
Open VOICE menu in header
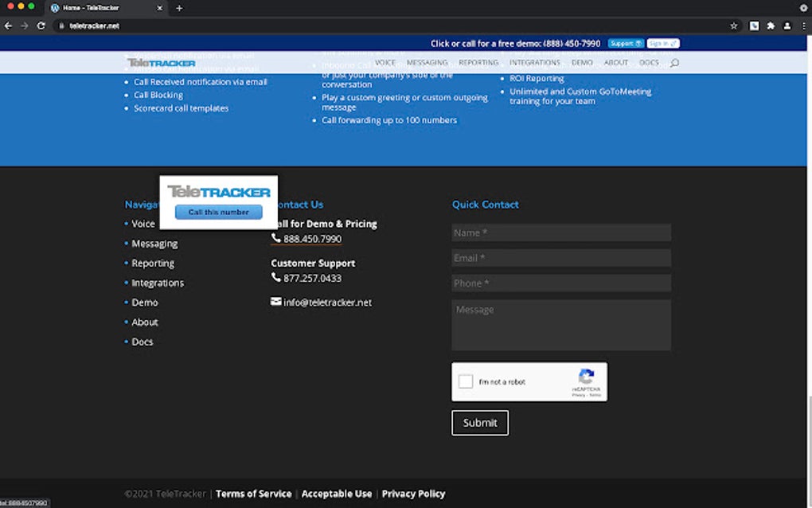pos(385,62)
